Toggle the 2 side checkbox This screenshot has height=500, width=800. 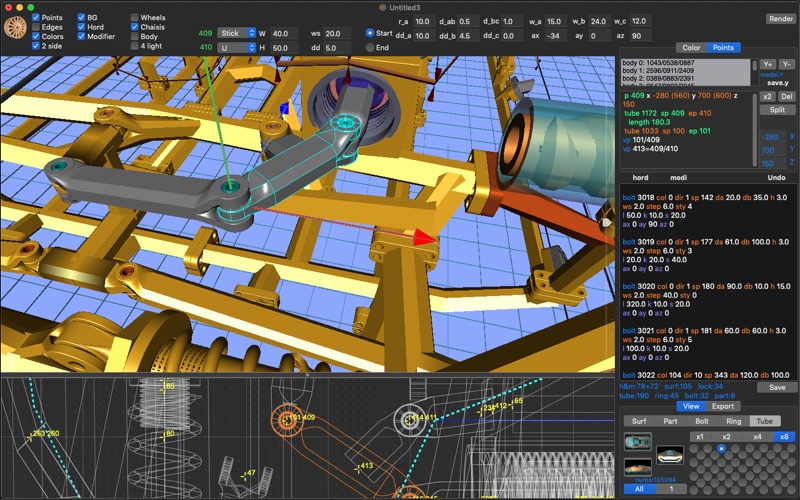36,46
